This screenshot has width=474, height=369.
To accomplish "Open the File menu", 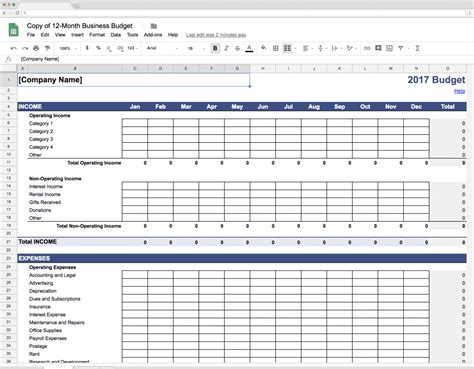I will 31,35.
